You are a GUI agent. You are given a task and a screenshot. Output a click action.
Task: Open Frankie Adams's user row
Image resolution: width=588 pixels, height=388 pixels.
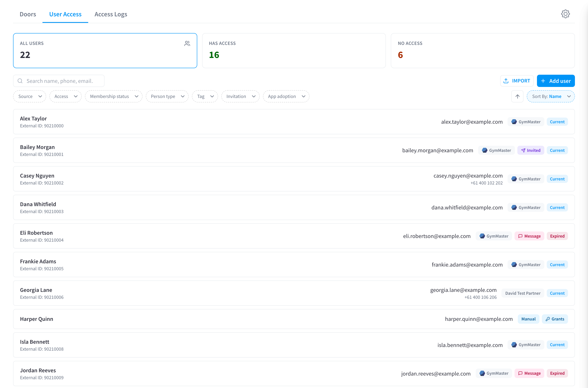coord(294,265)
